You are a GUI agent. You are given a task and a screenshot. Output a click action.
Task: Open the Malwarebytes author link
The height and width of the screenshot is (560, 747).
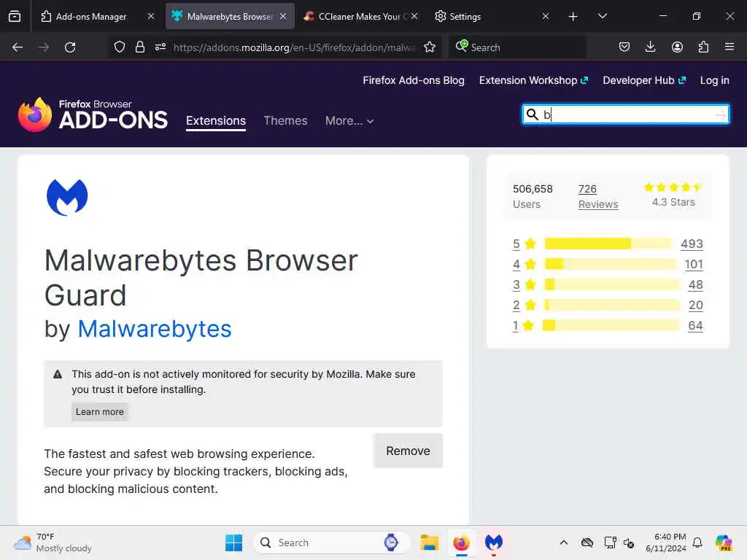pos(155,329)
